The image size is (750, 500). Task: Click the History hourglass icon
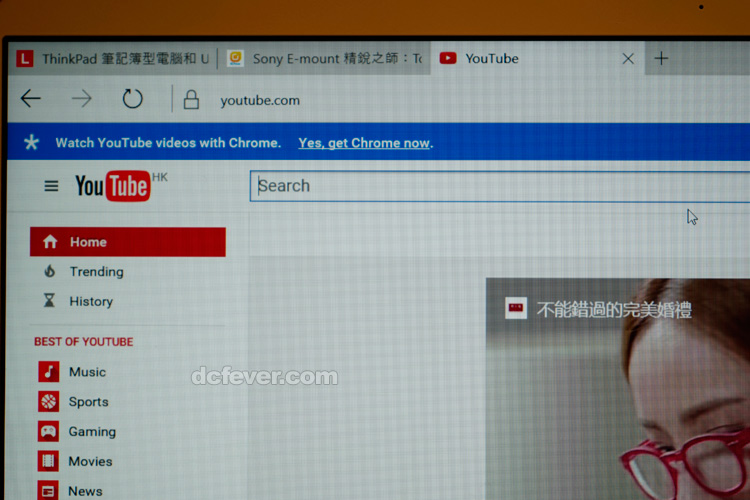(49, 300)
